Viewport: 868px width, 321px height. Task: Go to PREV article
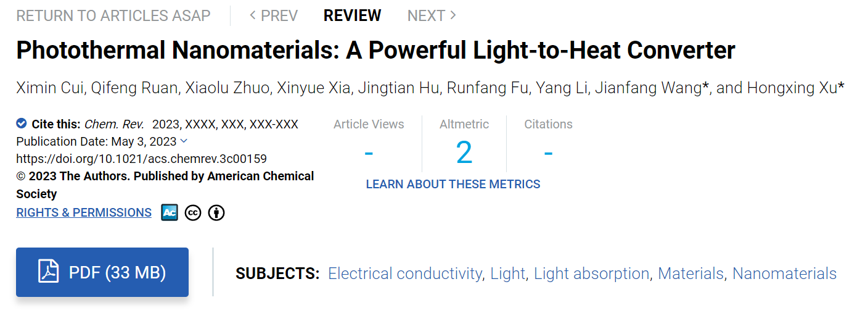[274, 15]
